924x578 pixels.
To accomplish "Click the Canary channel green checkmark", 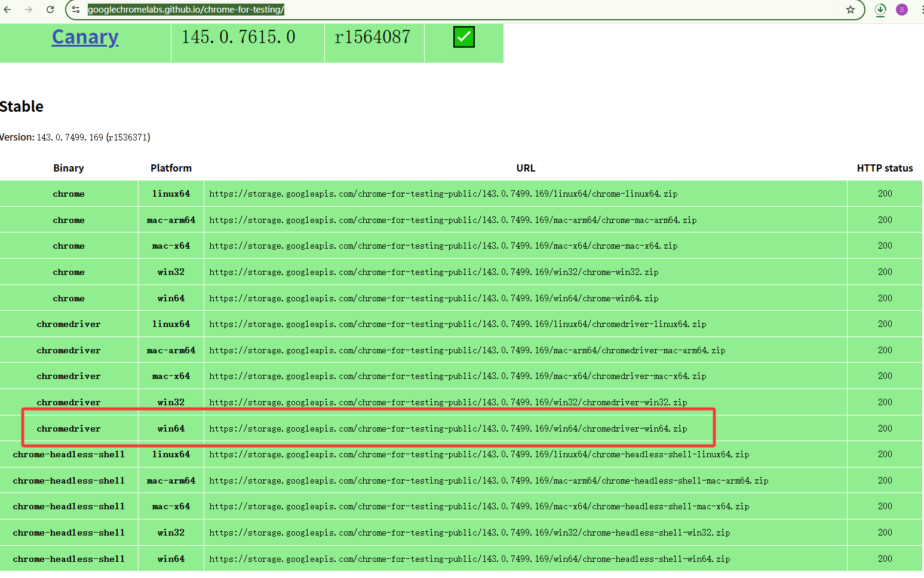I will pyautogui.click(x=464, y=37).
